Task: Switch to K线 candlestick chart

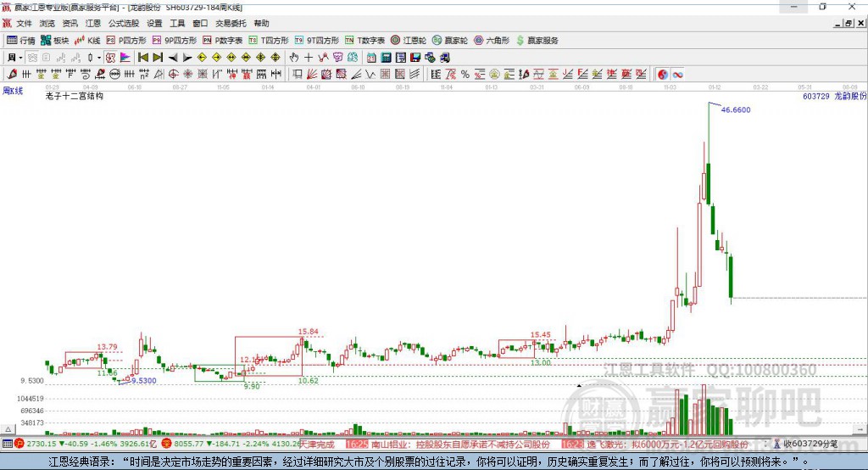Action: pos(87,41)
